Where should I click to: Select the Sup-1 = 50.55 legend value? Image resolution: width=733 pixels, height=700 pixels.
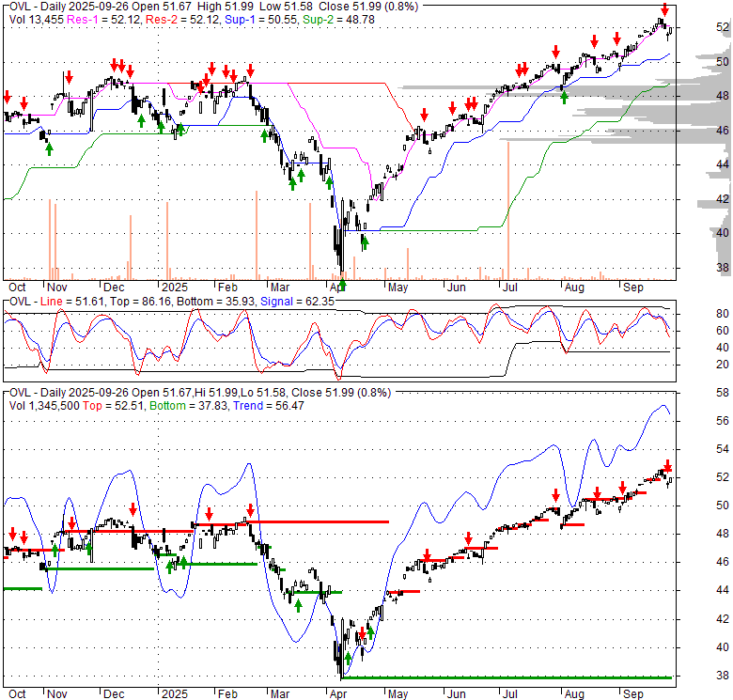tap(260, 20)
